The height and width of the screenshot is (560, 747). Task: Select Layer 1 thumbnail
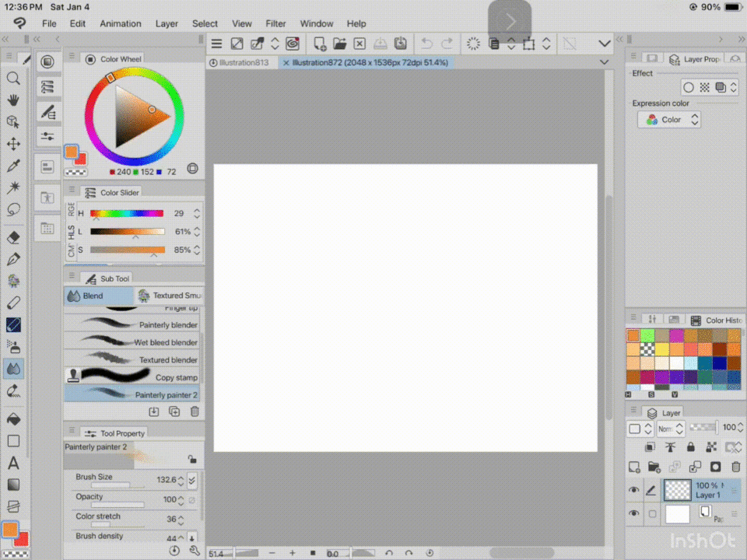(x=677, y=490)
